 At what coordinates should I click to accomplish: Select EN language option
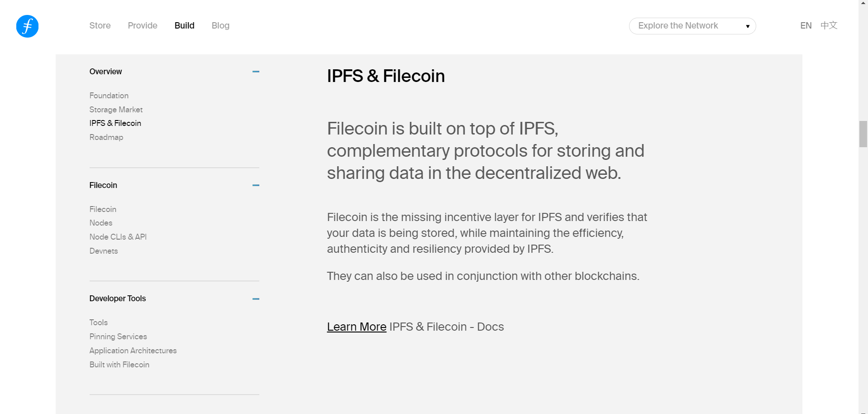[806, 25]
